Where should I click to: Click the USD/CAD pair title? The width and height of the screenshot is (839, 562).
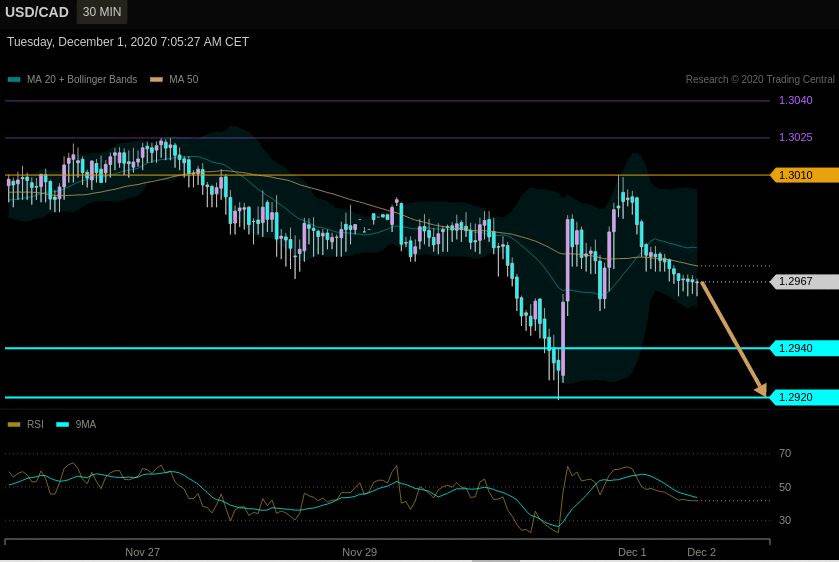(36, 12)
